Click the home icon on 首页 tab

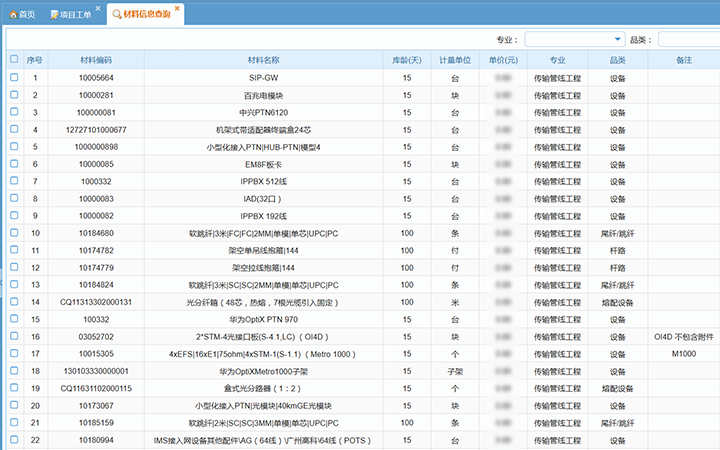14,13
